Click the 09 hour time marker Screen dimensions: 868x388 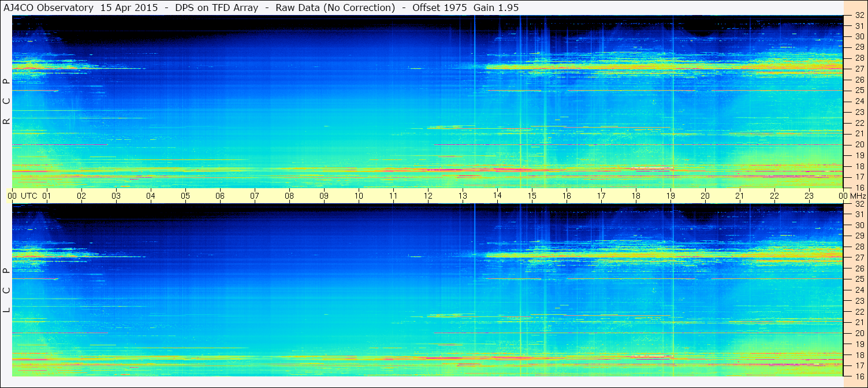click(x=324, y=196)
